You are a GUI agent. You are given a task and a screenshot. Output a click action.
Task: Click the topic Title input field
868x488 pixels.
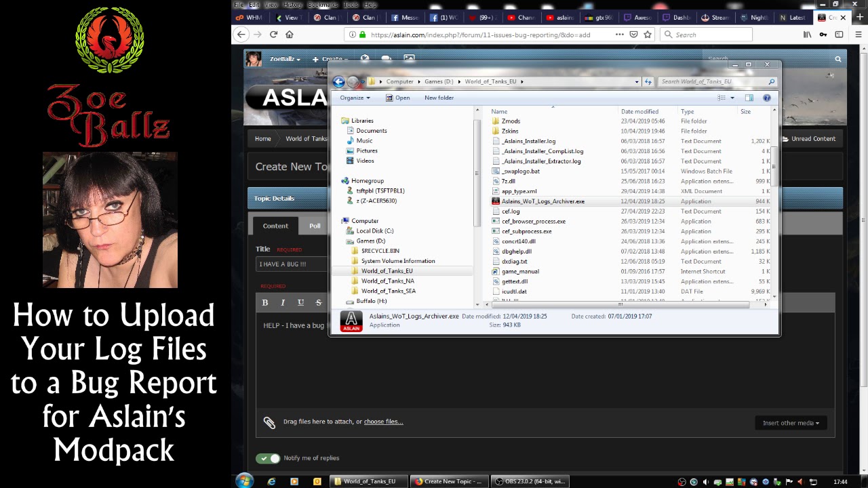coord(292,264)
